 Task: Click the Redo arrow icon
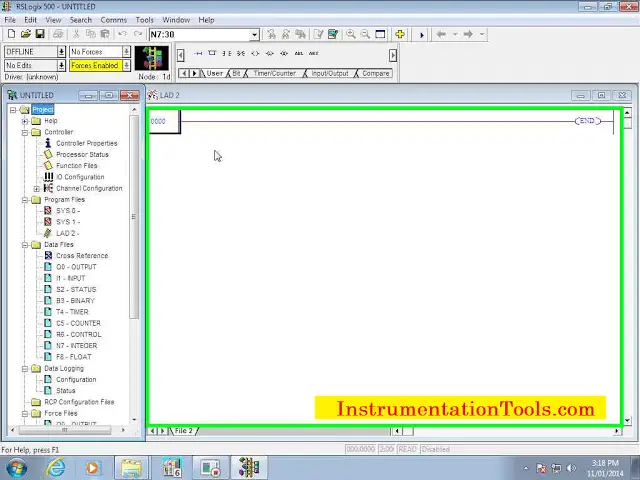tap(138, 34)
